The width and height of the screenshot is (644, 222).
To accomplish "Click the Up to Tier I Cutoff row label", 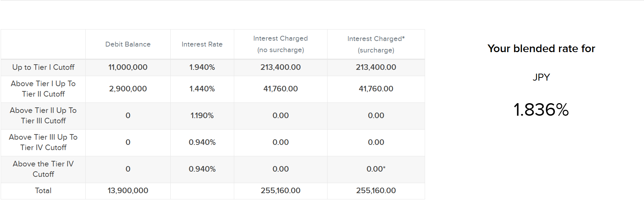I will click(x=43, y=67).
